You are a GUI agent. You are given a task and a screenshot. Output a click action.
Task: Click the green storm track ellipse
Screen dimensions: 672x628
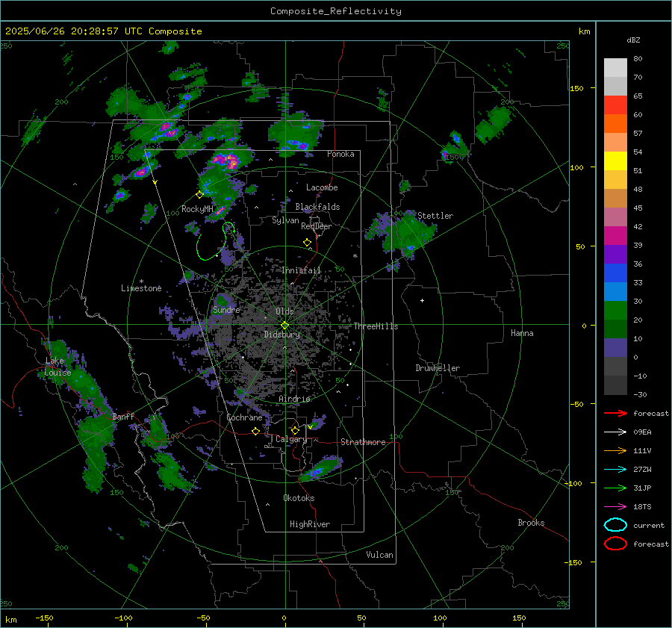(x=216, y=241)
